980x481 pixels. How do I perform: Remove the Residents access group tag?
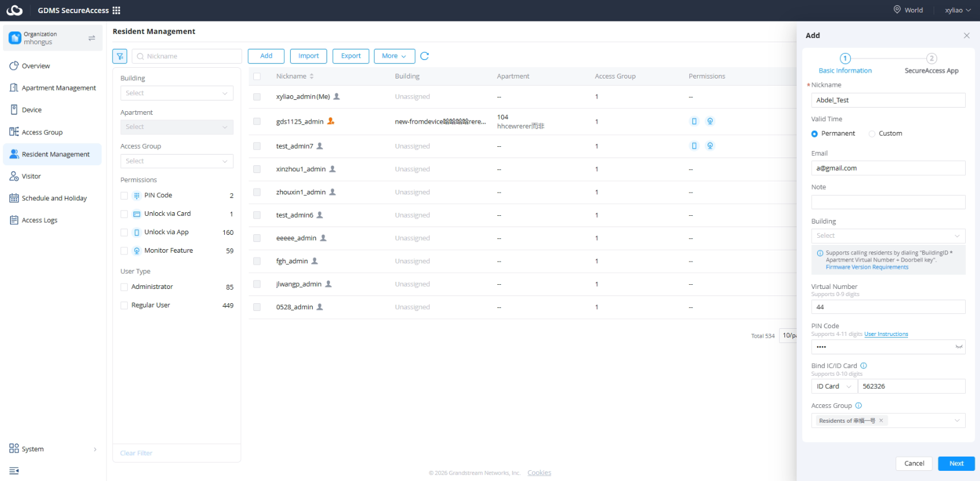pyautogui.click(x=881, y=420)
